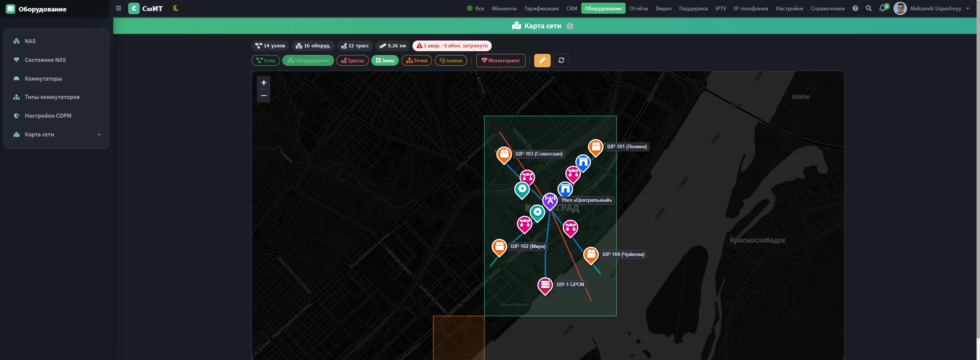The image size is (980, 360).
Task: Open the Поддержка menu
Action: point(693,8)
